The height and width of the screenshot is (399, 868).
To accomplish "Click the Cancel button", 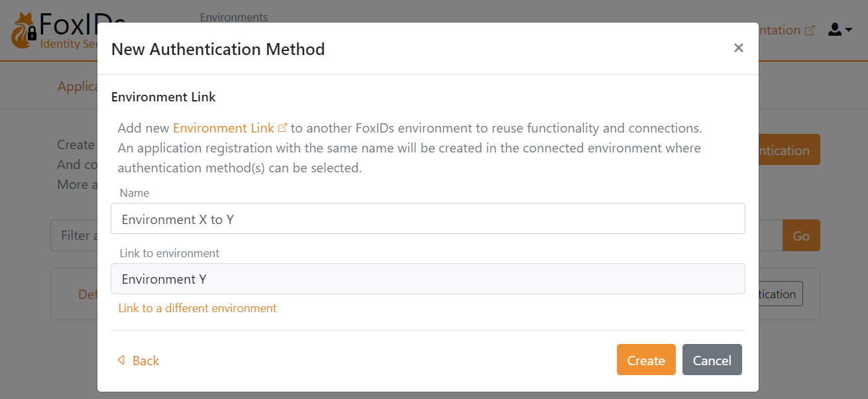I will point(712,359).
